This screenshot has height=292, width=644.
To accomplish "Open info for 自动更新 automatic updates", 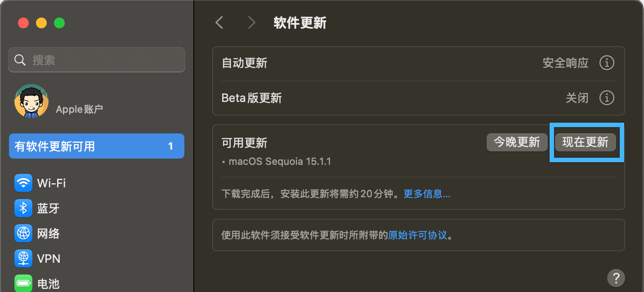I will pyautogui.click(x=607, y=63).
